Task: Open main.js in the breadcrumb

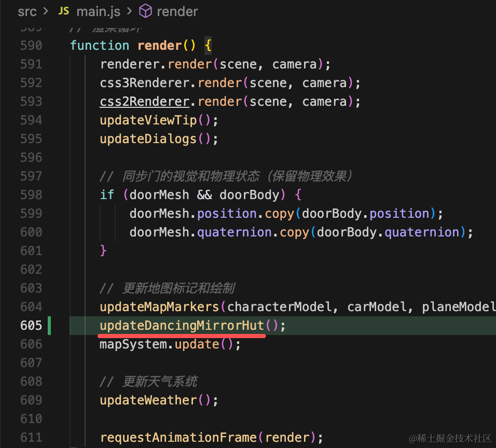Action: click(99, 12)
